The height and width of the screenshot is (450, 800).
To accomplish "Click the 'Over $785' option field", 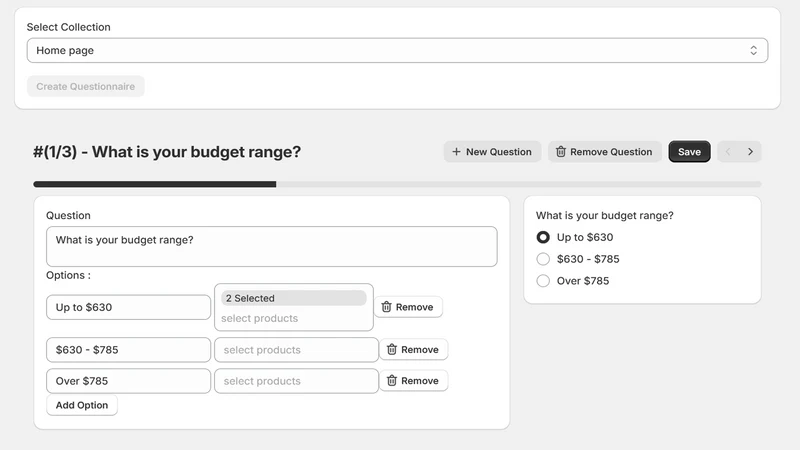I will coord(129,381).
